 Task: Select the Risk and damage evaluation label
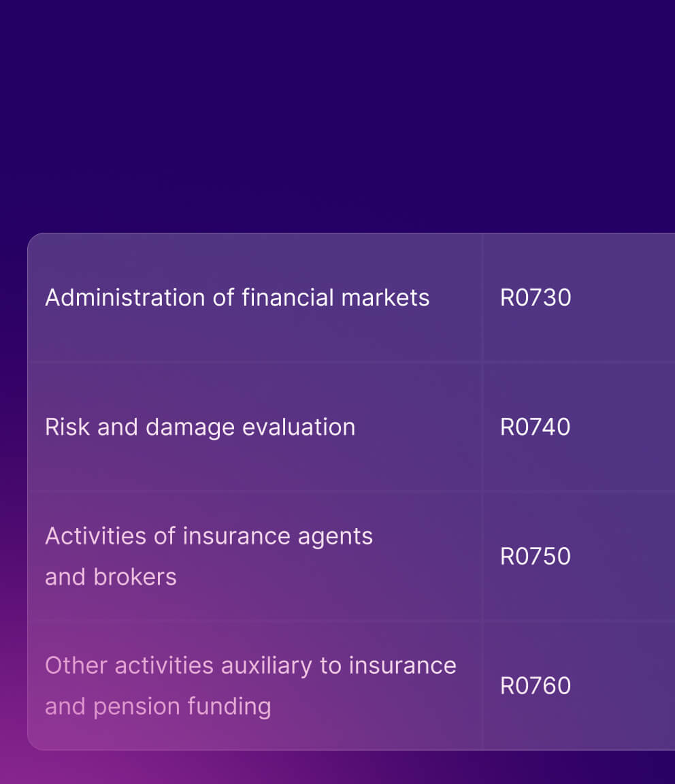tap(200, 427)
